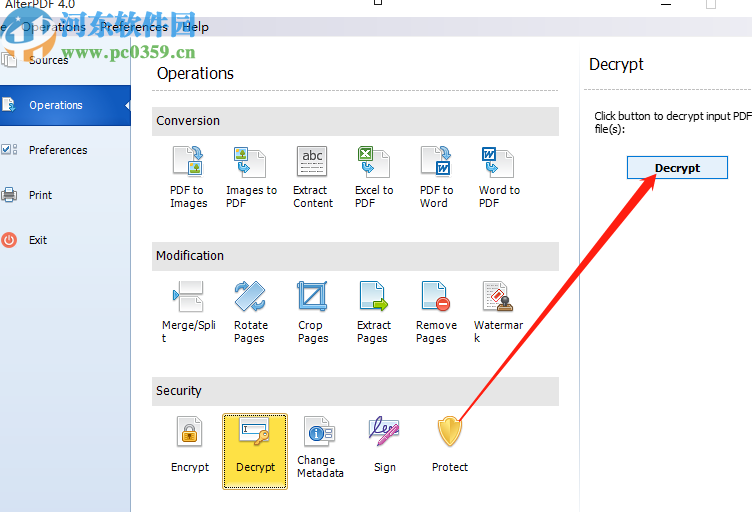Select the Protect shield icon
This screenshot has height=512, width=752.
click(449, 444)
